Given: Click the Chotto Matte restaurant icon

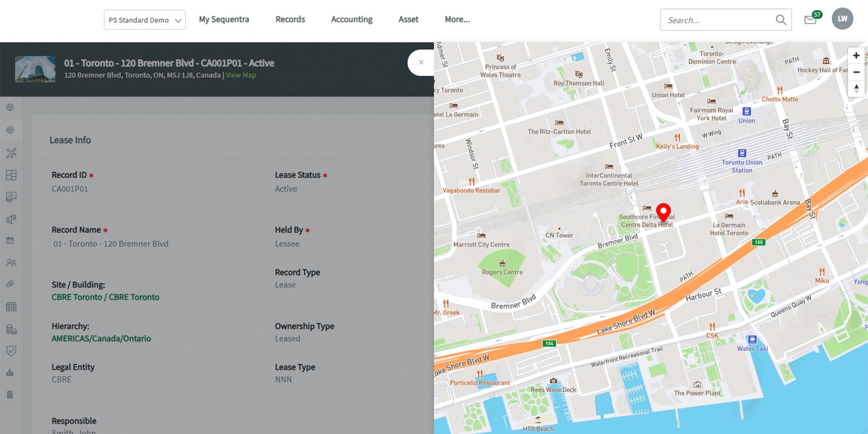Looking at the screenshot, I should [x=780, y=90].
